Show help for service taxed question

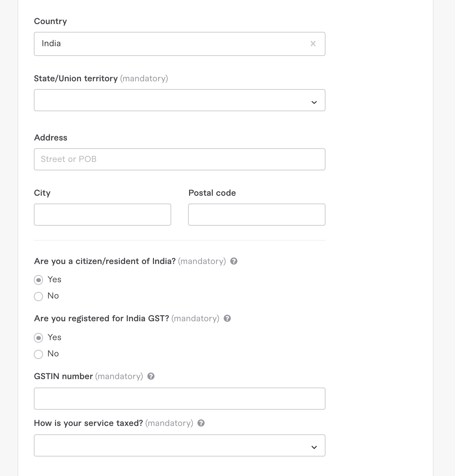[201, 423]
